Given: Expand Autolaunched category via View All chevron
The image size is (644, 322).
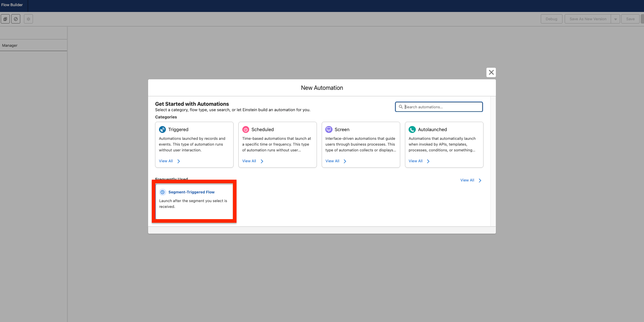Looking at the screenshot, I should point(428,161).
